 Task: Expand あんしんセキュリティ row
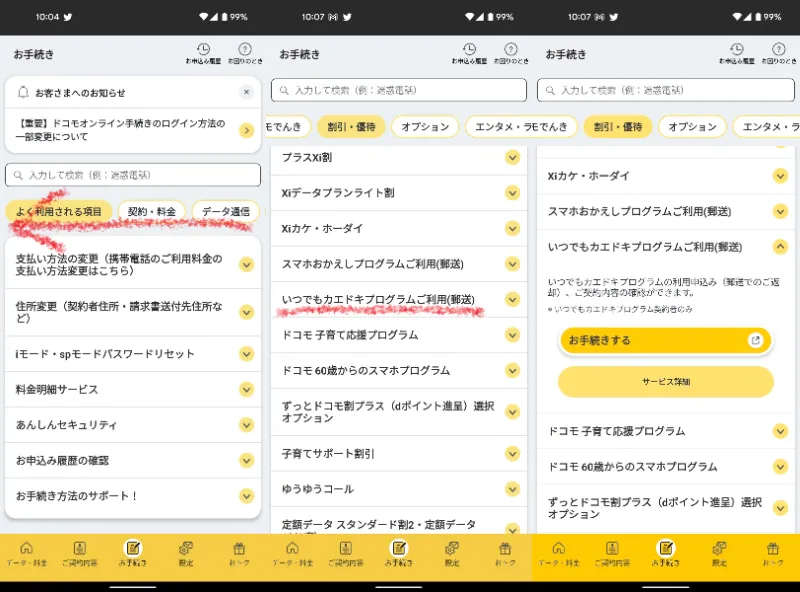pos(133,425)
